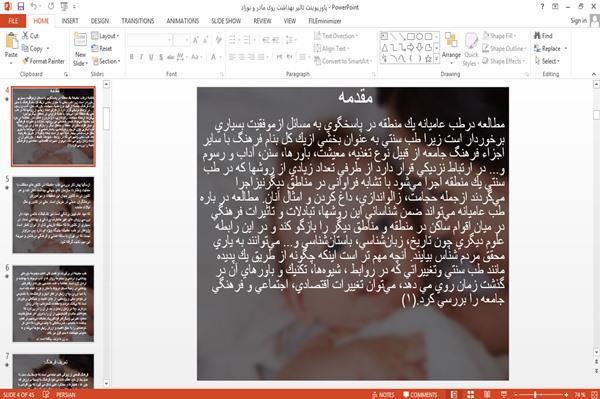Viewport: 600px width, 399px height.
Task: Select slide 5 thumbnail
Action: [x=53, y=215]
